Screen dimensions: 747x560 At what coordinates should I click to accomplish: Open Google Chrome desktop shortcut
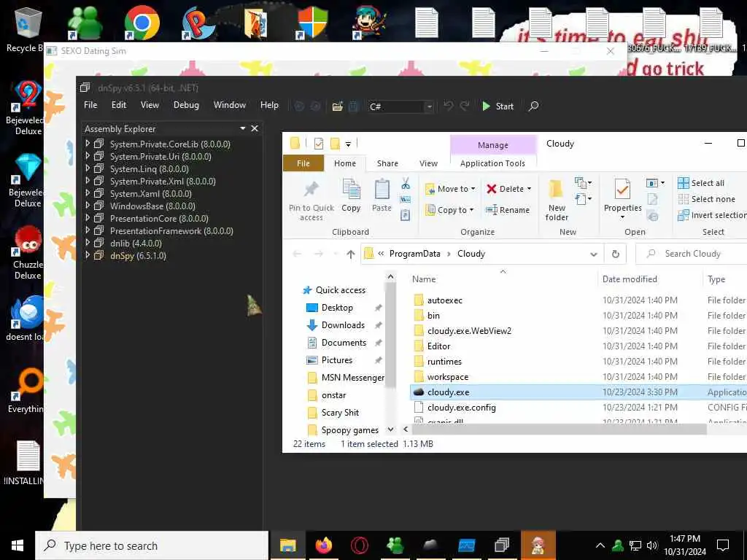coord(142,22)
